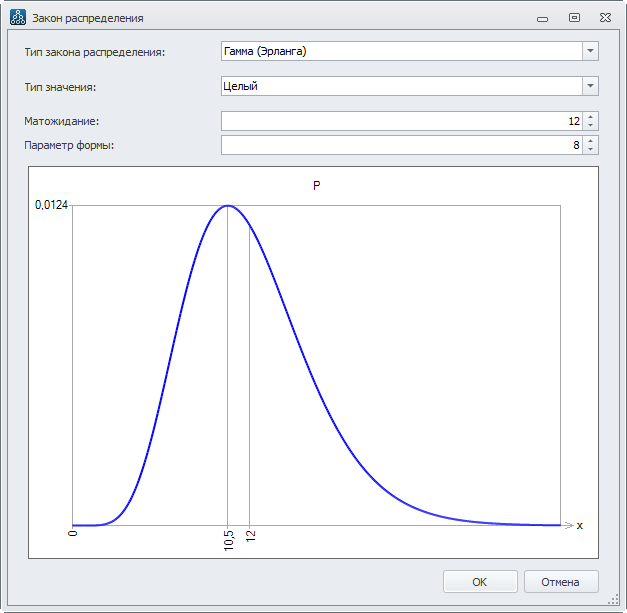The image size is (627, 613).
Task: Increment Параметр формы using up arrow
Action: [x=591, y=141]
